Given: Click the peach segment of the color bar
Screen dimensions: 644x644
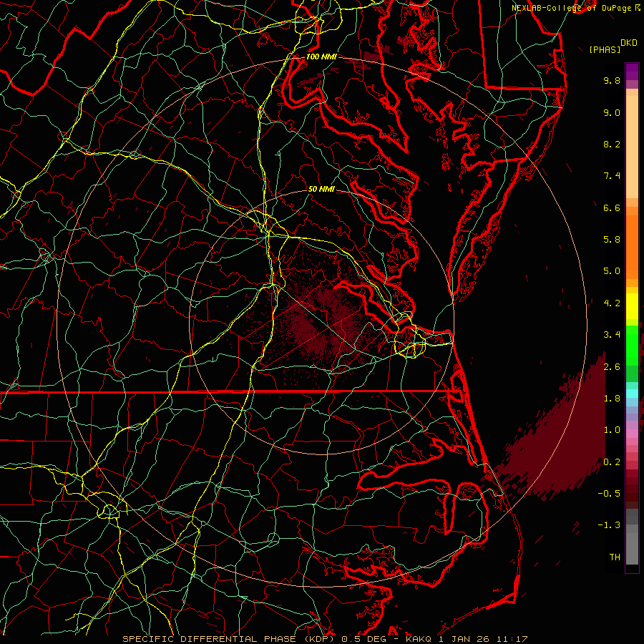Looking at the screenshot, I should 632,147.
